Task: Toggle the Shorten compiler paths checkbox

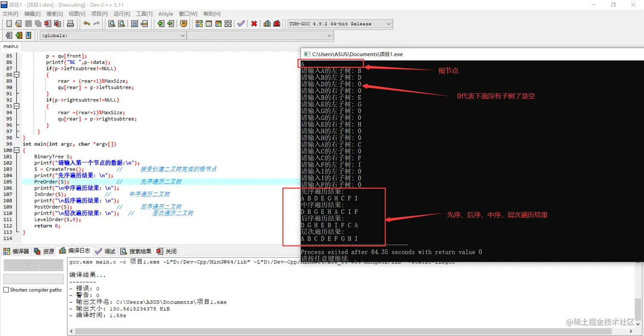Action: coord(6,290)
